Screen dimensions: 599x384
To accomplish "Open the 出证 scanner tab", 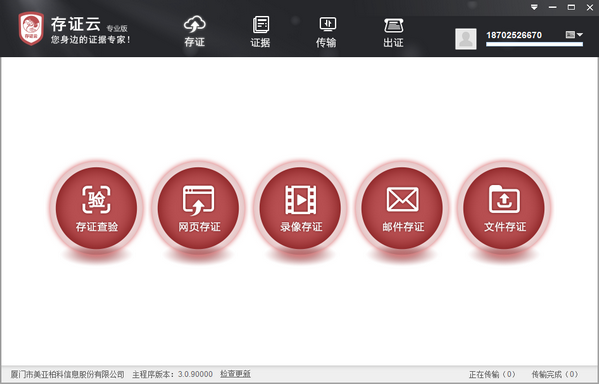I will 393,32.
